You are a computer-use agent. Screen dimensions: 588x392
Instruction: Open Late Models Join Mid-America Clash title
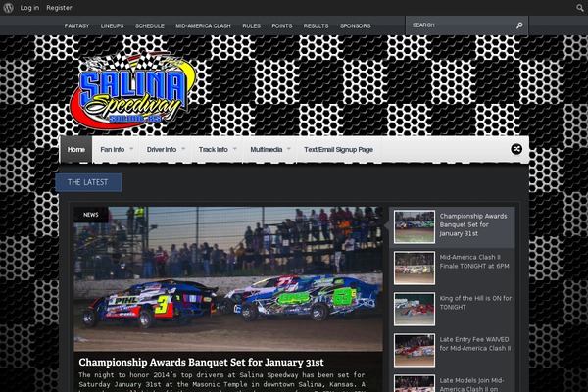pos(471,384)
